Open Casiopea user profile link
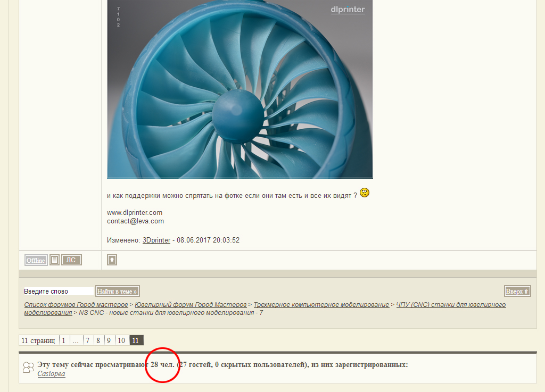 point(51,374)
